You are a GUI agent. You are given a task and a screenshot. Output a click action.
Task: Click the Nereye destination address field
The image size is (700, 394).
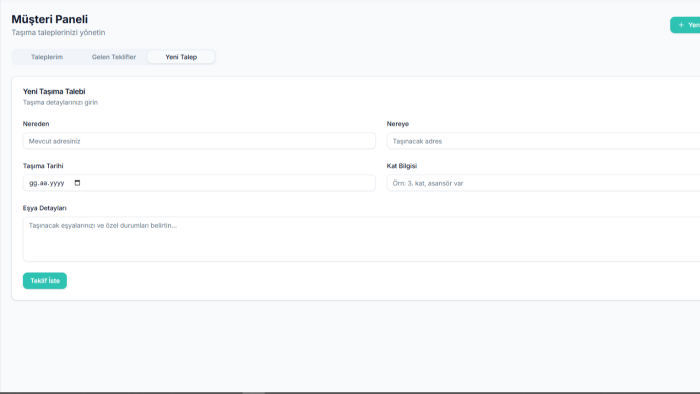[x=543, y=141]
